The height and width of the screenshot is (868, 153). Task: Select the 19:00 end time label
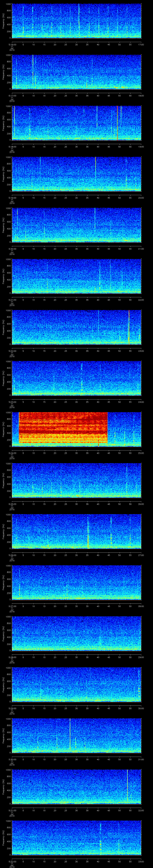click(x=141, y=147)
